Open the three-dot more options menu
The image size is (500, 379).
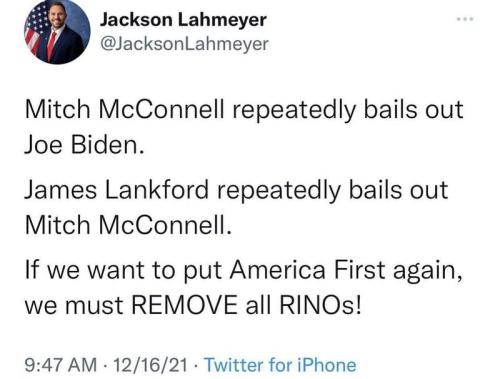tap(465, 19)
